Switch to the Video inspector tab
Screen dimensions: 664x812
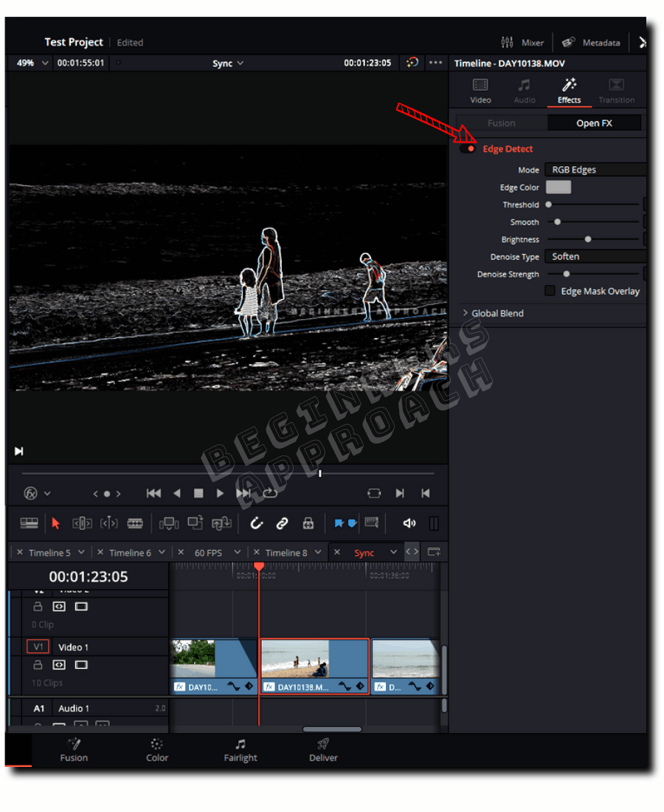[x=480, y=91]
